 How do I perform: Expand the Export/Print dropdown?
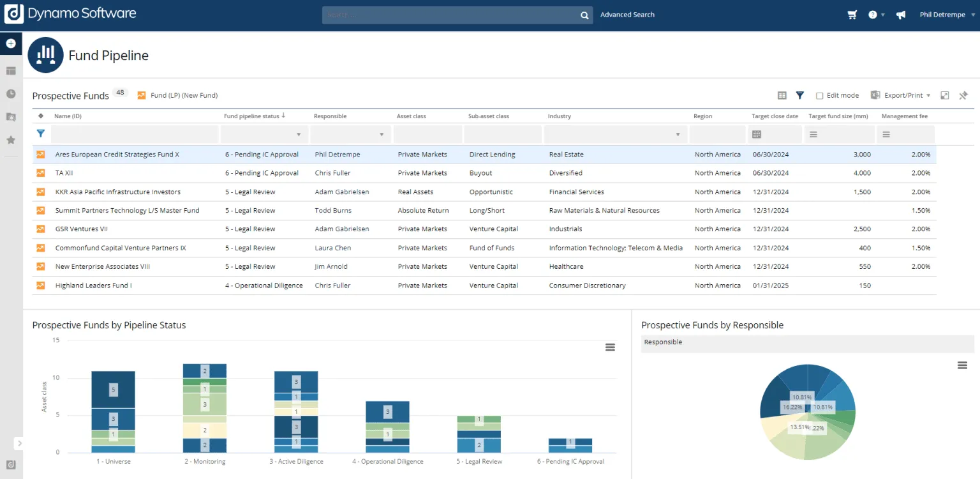coord(903,95)
